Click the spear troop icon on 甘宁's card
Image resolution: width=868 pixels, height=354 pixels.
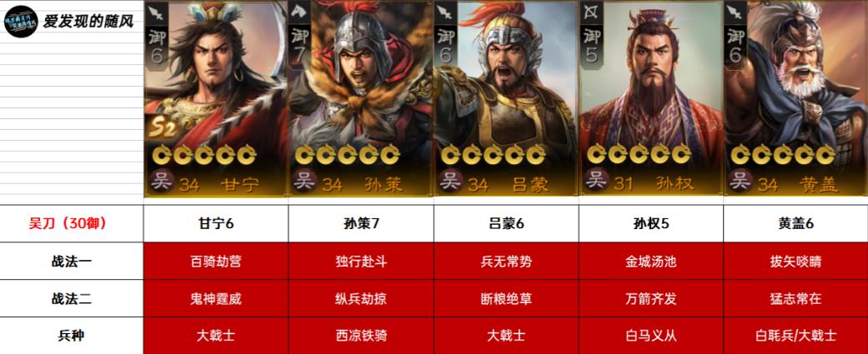pos(154,11)
